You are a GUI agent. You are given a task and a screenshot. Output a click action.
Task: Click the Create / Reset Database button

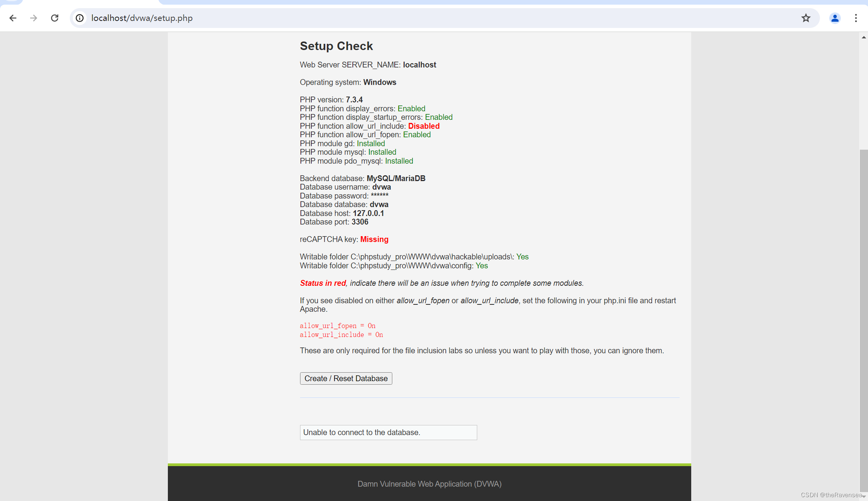346,378
